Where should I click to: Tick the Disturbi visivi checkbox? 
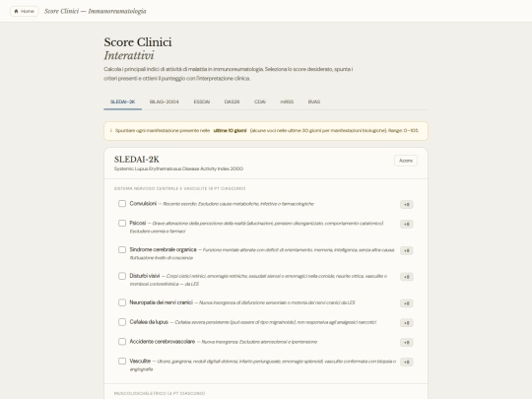122,276
